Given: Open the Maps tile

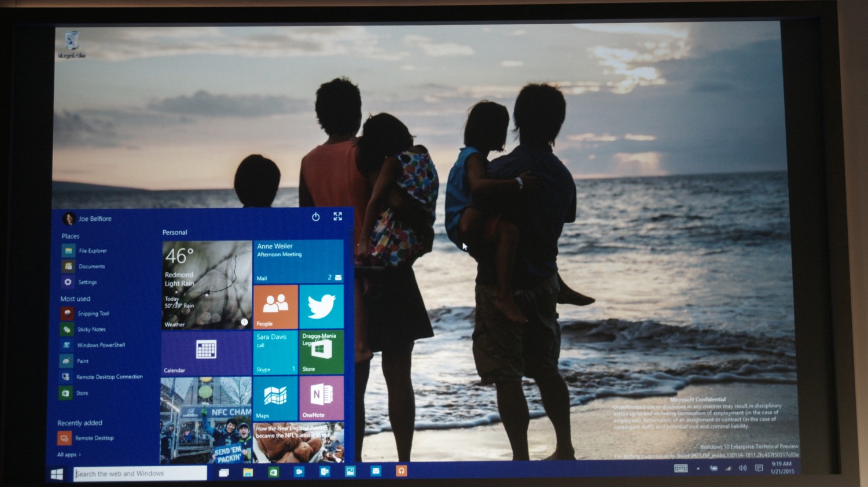Looking at the screenshot, I should [x=275, y=397].
